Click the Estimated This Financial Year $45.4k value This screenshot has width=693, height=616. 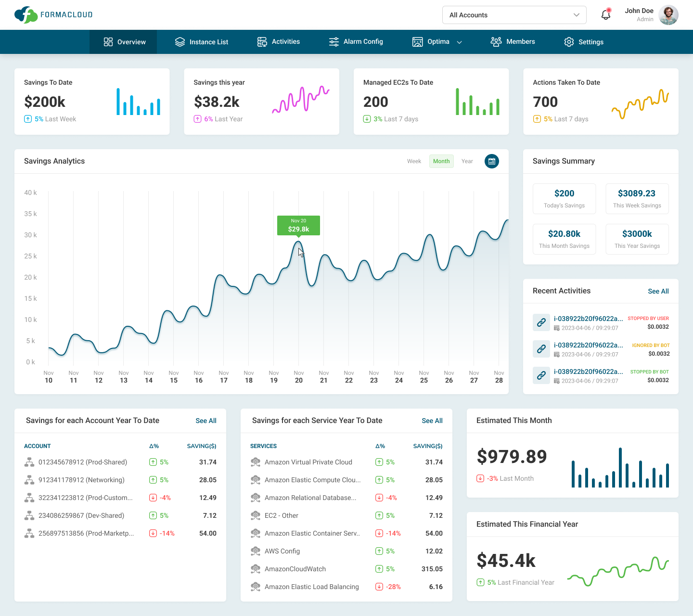(506, 561)
